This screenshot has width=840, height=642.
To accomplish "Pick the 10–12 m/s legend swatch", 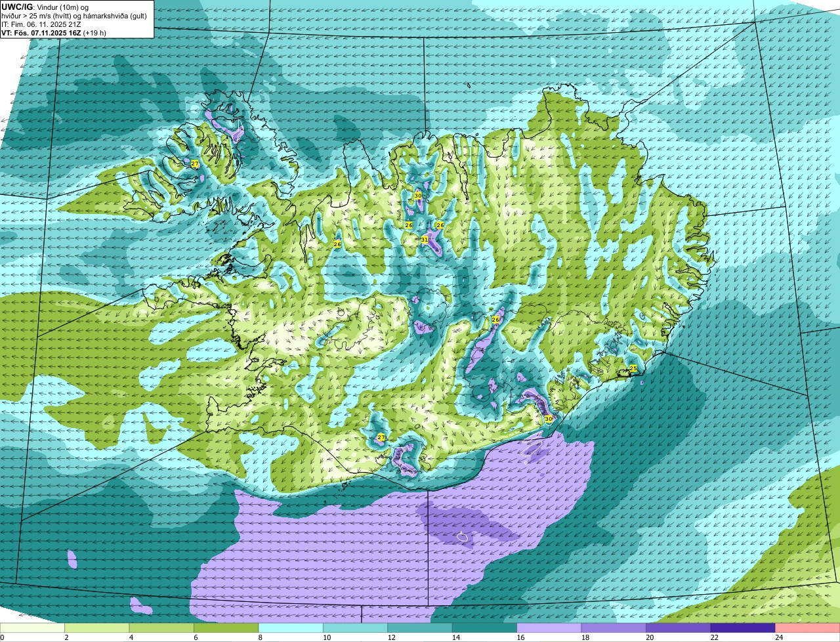I will (356, 628).
